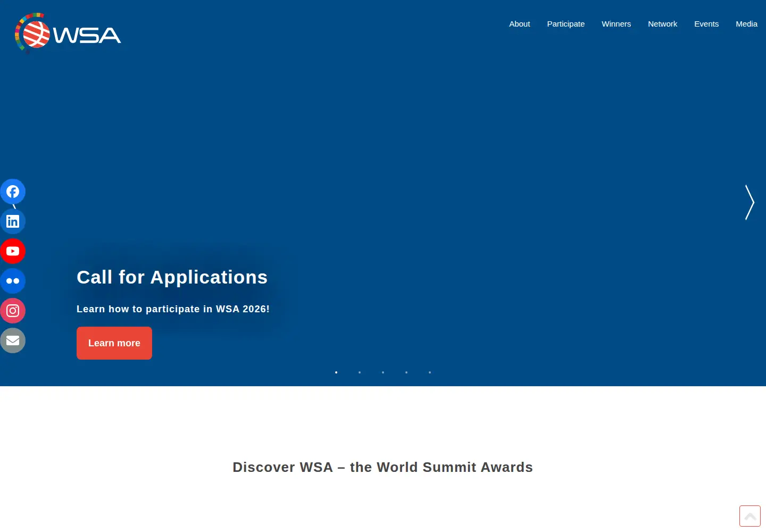Select the first carousel dot
The image size is (766, 532).
[x=336, y=372]
